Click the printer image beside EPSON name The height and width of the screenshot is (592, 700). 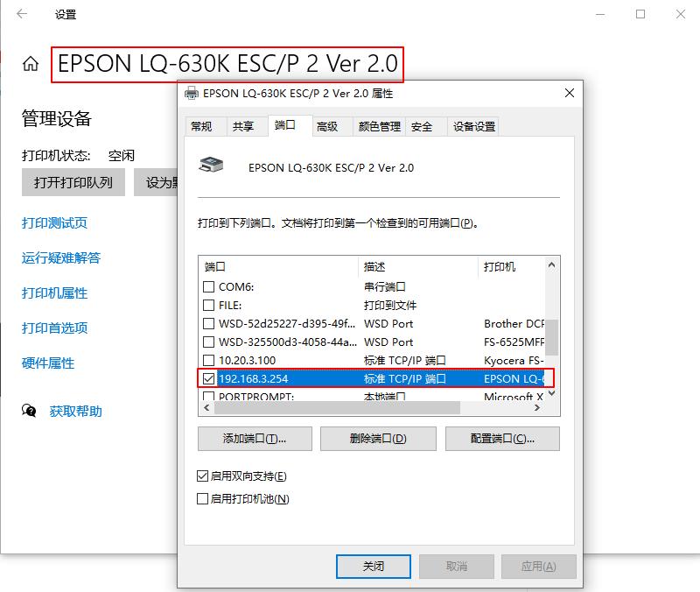click(x=211, y=165)
